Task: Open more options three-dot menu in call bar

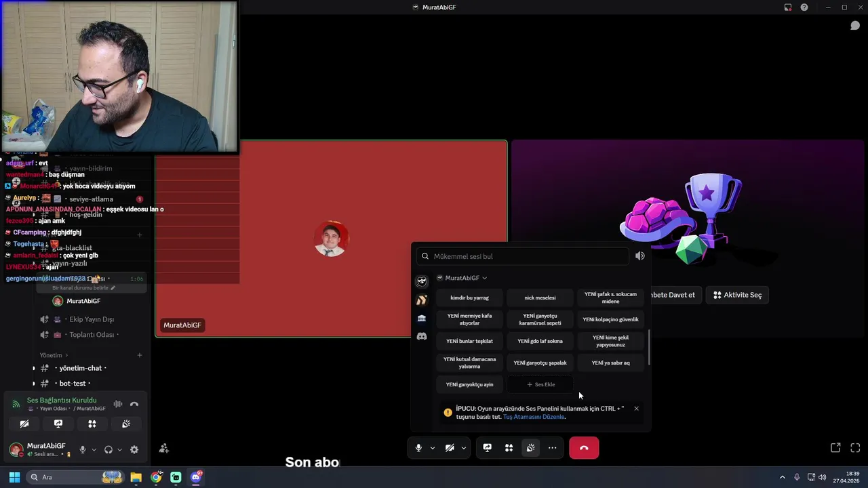Action: [x=552, y=448]
